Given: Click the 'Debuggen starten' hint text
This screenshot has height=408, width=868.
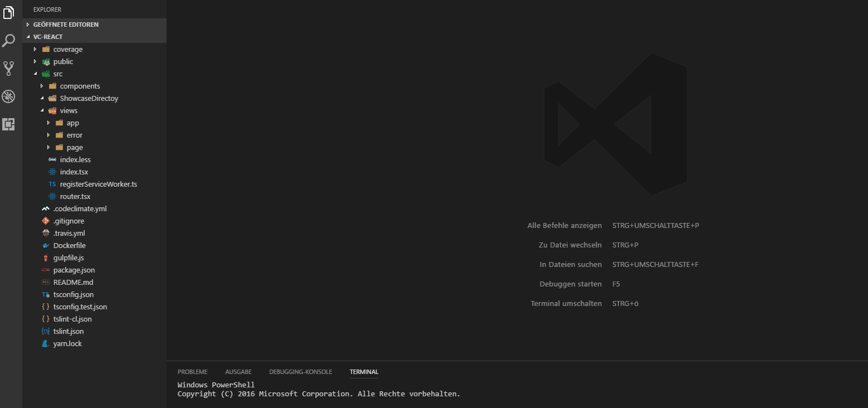Looking at the screenshot, I should [570, 284].
